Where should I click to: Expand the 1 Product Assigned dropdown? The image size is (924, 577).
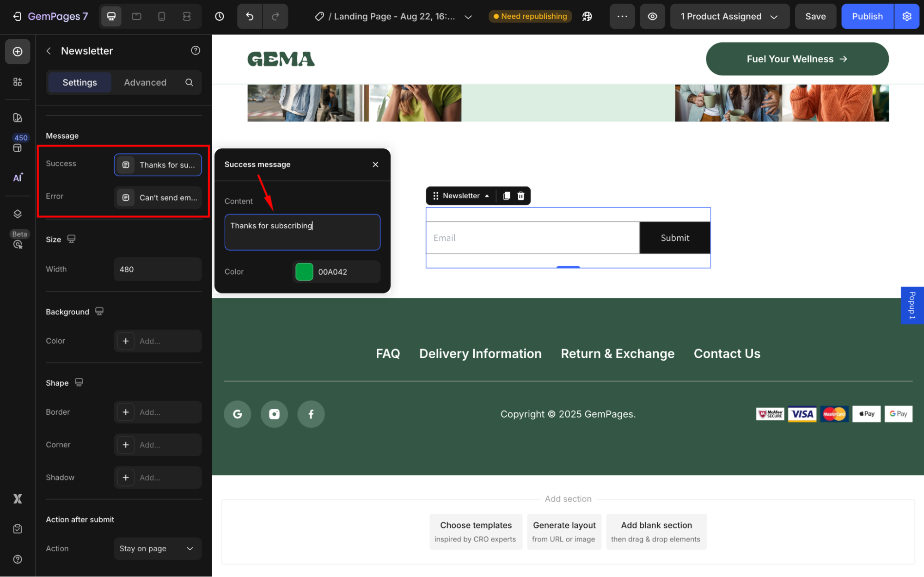(x=729, y=17)
